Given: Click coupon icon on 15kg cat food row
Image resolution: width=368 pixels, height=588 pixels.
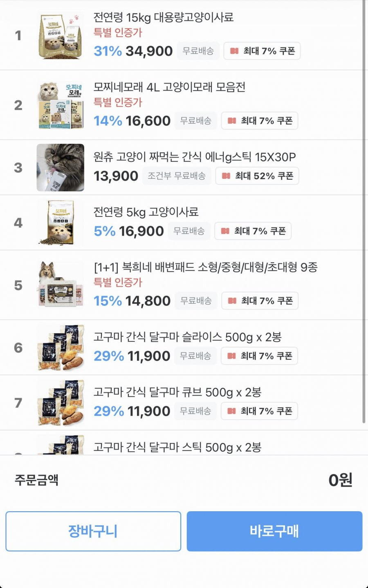Looking at the screenshot, I should [234, 51].
